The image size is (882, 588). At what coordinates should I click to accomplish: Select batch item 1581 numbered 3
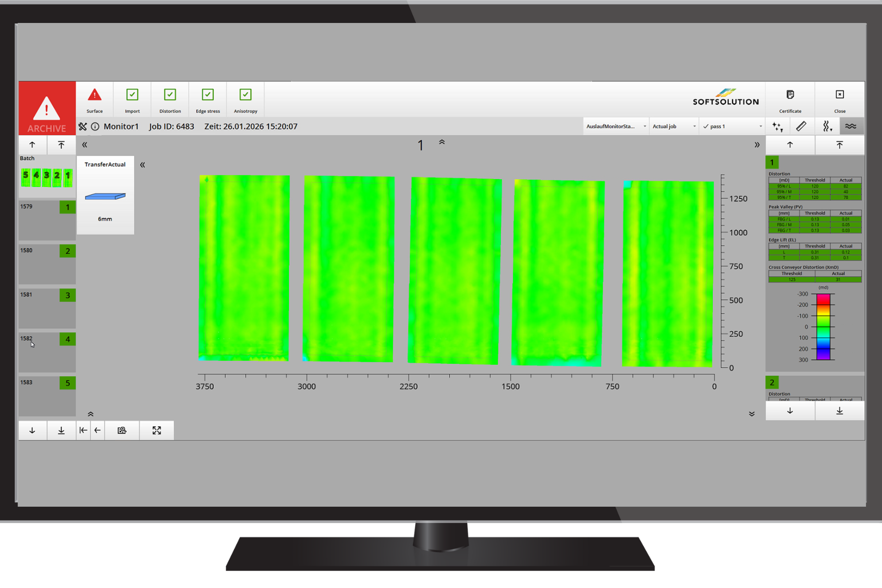click(x=47, y=307)
